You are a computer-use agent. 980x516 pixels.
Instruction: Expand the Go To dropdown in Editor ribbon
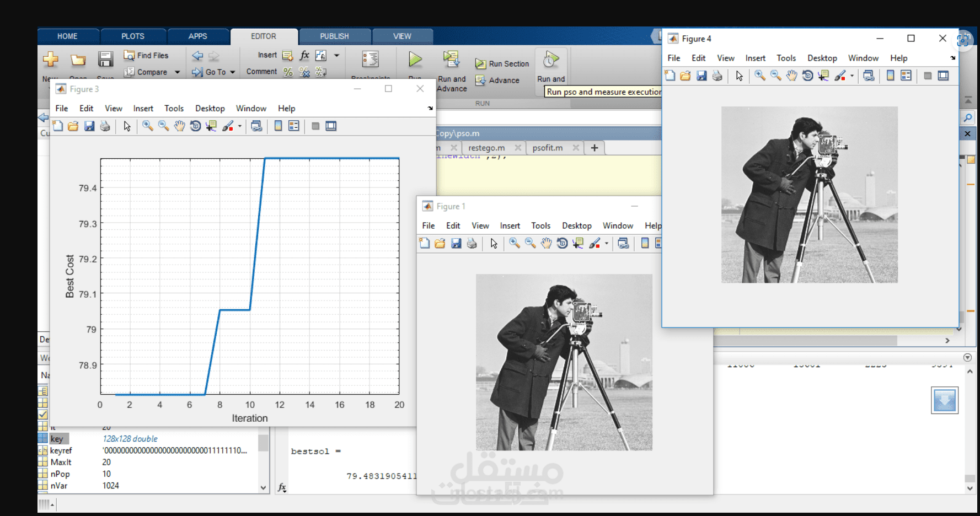point(233,72)
